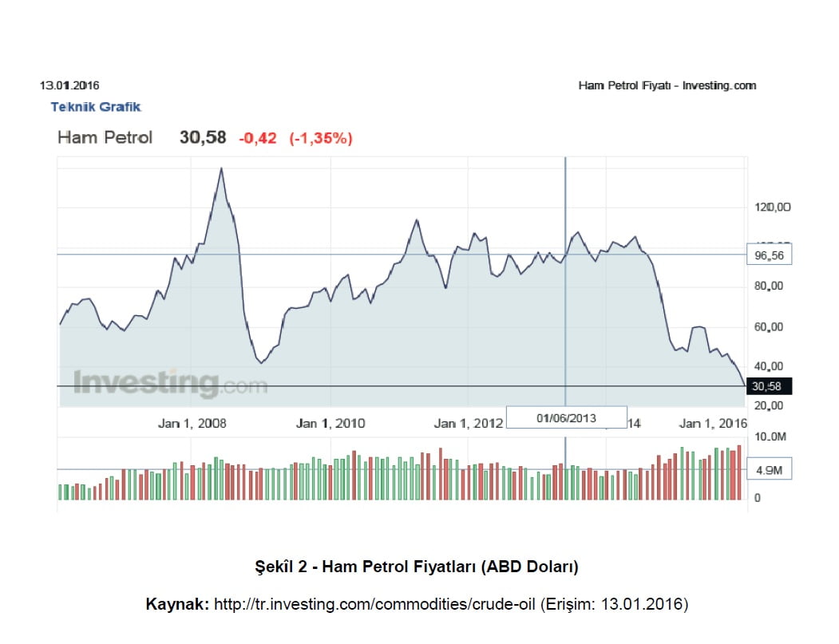Click the red -0,42 price change value
The width and height of the screenshot is (839, 644).
257,139
